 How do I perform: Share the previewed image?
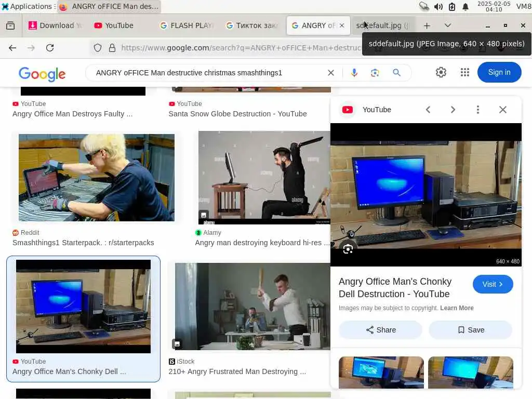click(380, 330)
